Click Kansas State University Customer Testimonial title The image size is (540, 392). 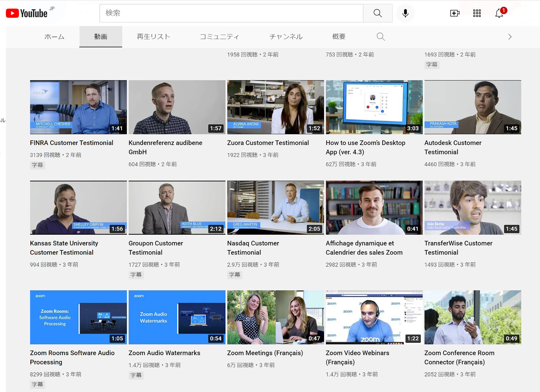[64, 248]
